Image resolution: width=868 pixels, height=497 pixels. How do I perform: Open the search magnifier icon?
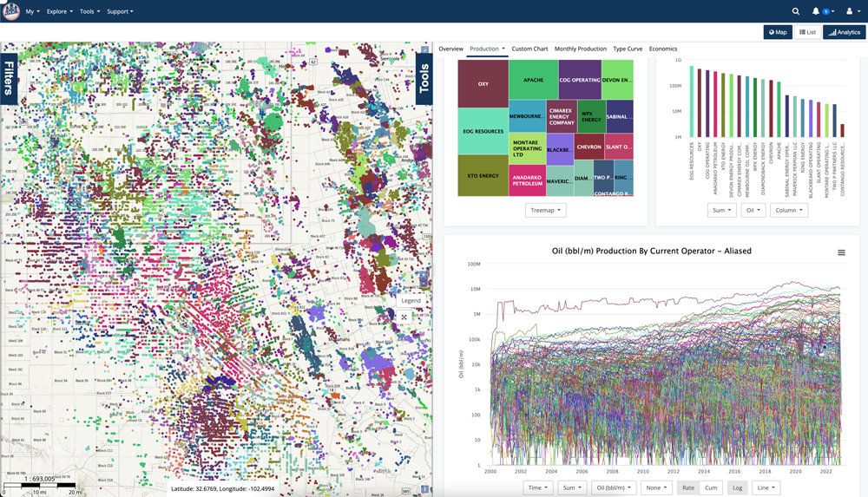[796, 11]
